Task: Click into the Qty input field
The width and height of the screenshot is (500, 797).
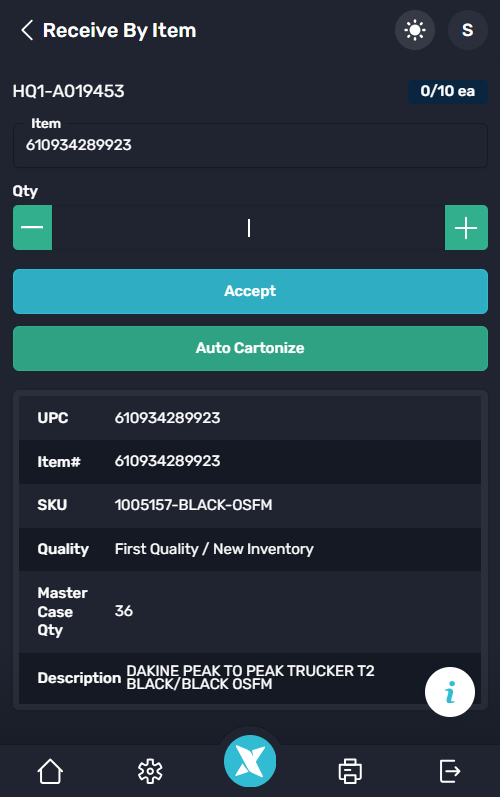Action: (248, 228)
